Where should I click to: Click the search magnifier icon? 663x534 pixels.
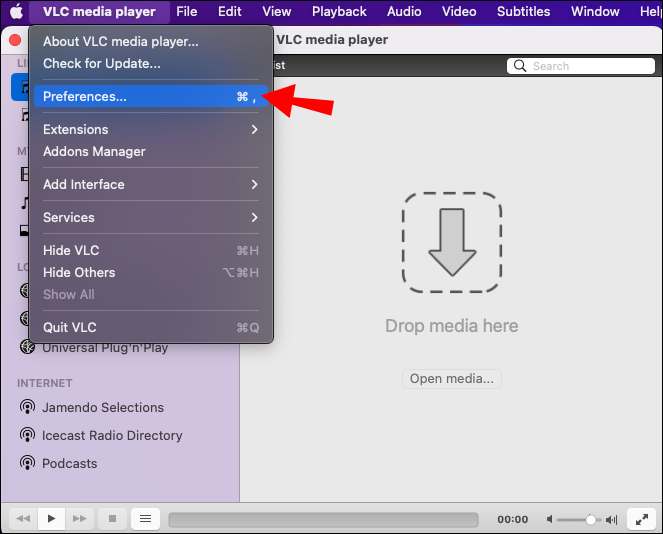[x=520, y=66]
